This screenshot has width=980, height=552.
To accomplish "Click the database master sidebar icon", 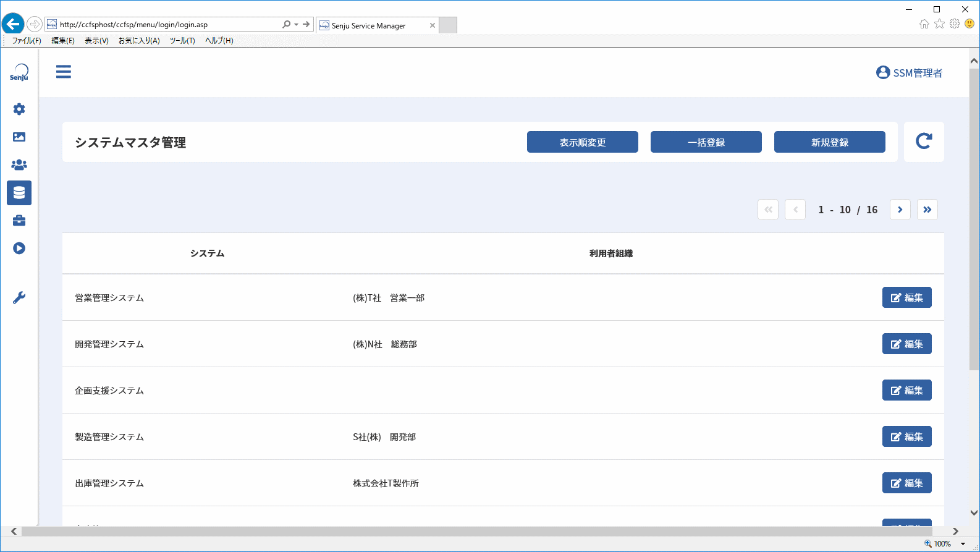I will point(19,193).
